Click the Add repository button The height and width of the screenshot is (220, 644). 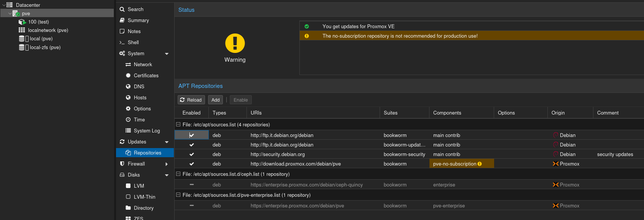[215, 100]
